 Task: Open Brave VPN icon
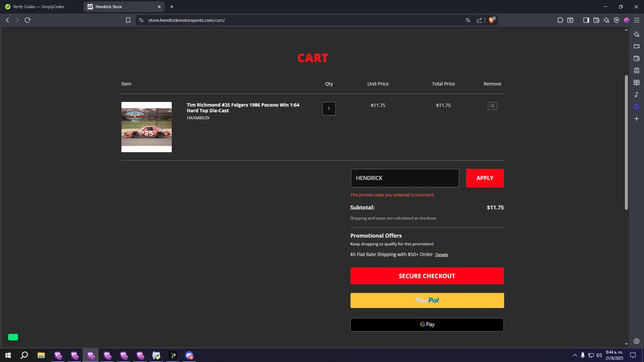click(x=617, y=20)
